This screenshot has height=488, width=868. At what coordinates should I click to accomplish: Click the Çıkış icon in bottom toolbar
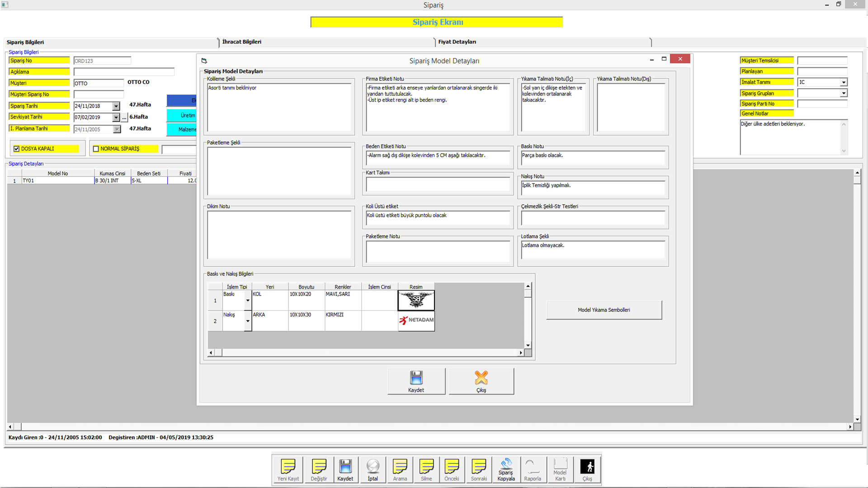coord(587,469)
